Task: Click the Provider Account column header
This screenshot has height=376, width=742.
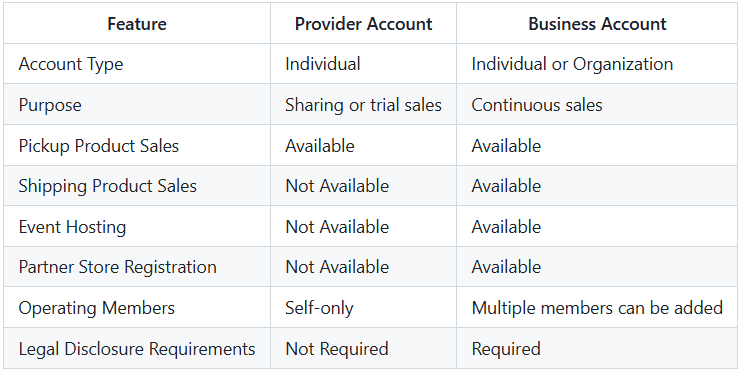Action: click(363, 24)
